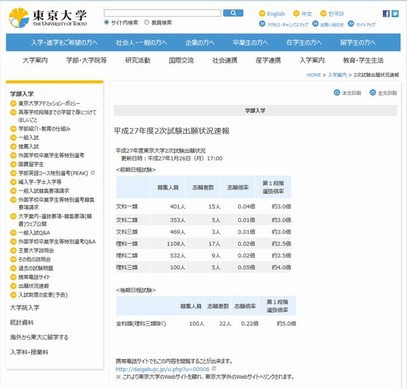Open the Twitter page icon
The height and width of the screenshot is (389, 407).
(x=395, y=14)
